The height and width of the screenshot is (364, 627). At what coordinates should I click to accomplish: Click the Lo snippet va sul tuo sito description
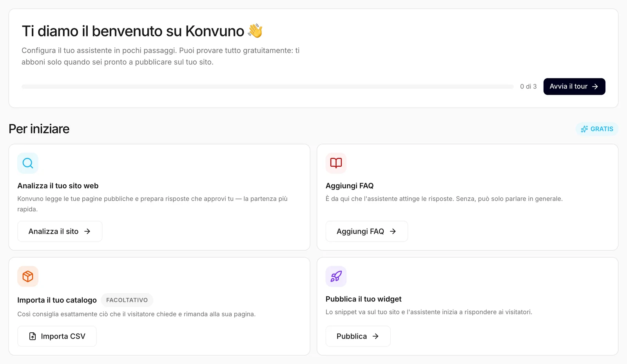pyautogui.click(x=429, y=312)
